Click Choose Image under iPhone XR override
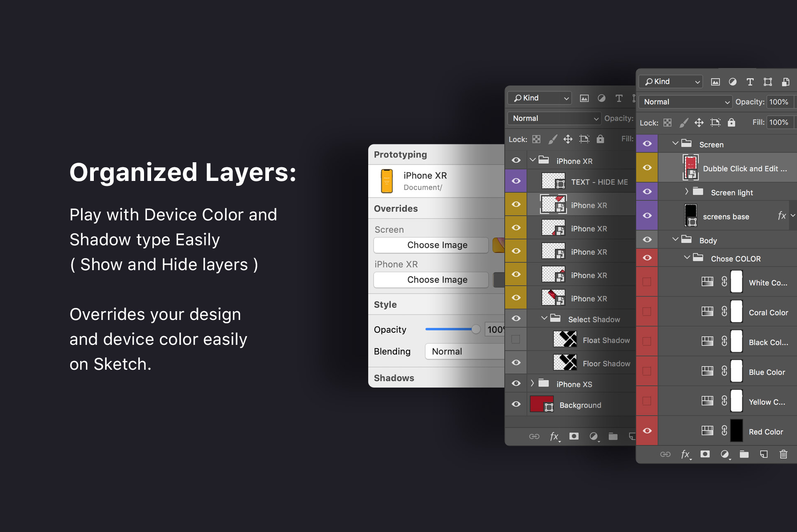 430,280
